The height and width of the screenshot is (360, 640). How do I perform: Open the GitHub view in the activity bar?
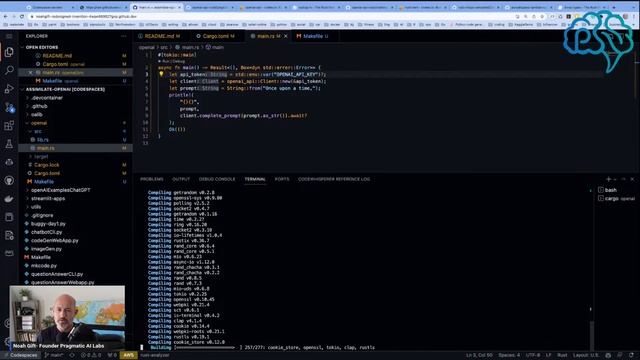[x=9, y=180]
